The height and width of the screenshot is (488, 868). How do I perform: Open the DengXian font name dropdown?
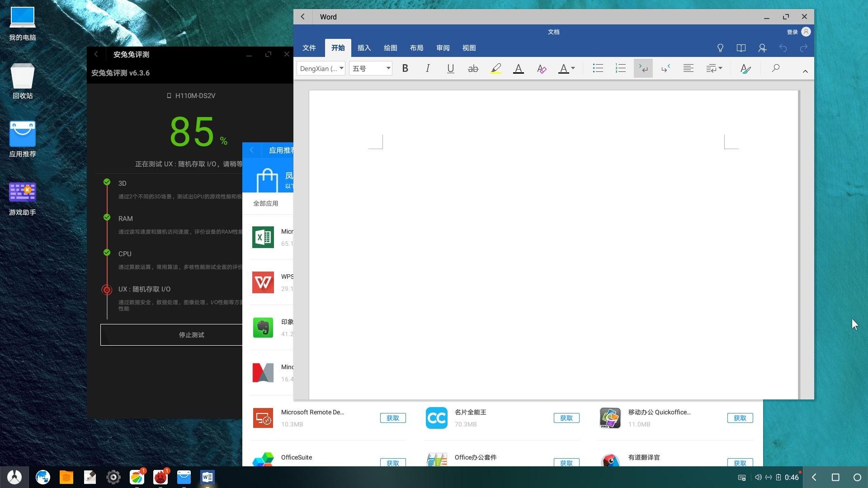click(x=321, y=68)
